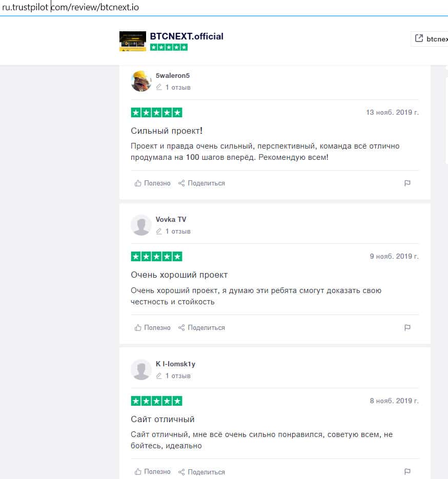Image resolution: width=448 pixels, height=479 pixels.
Task: Click the pencil icon under 5waleron5
Action: point(159,88)
